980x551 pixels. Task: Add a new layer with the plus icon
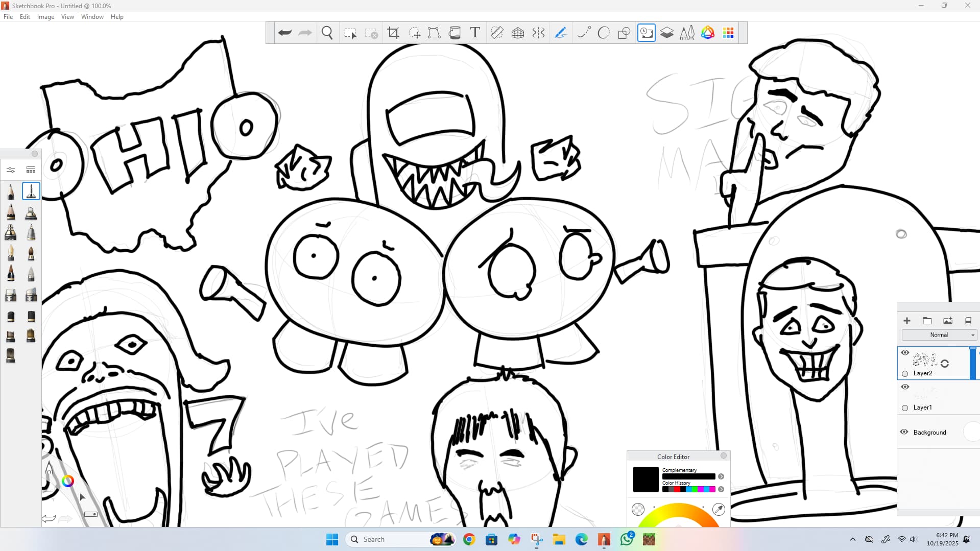907,321
